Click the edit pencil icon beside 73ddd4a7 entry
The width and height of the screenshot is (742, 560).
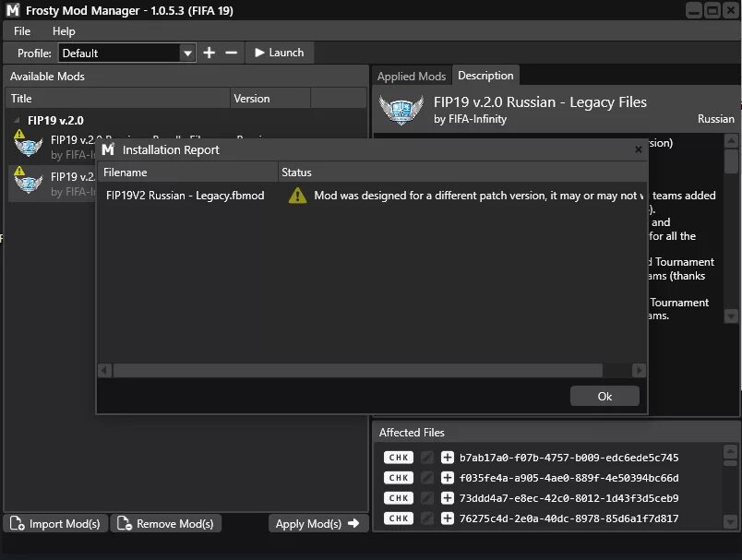pyautogui.click(x=427, y=498)
